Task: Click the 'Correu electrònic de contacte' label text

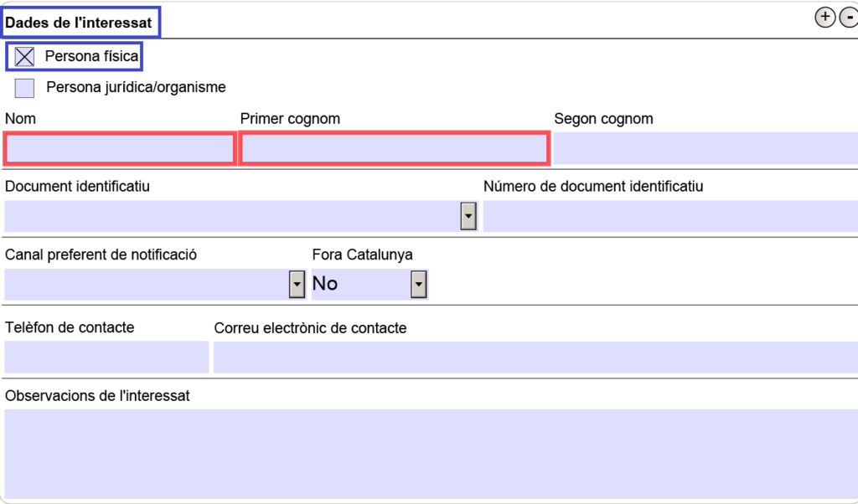Action: (310, 328)
